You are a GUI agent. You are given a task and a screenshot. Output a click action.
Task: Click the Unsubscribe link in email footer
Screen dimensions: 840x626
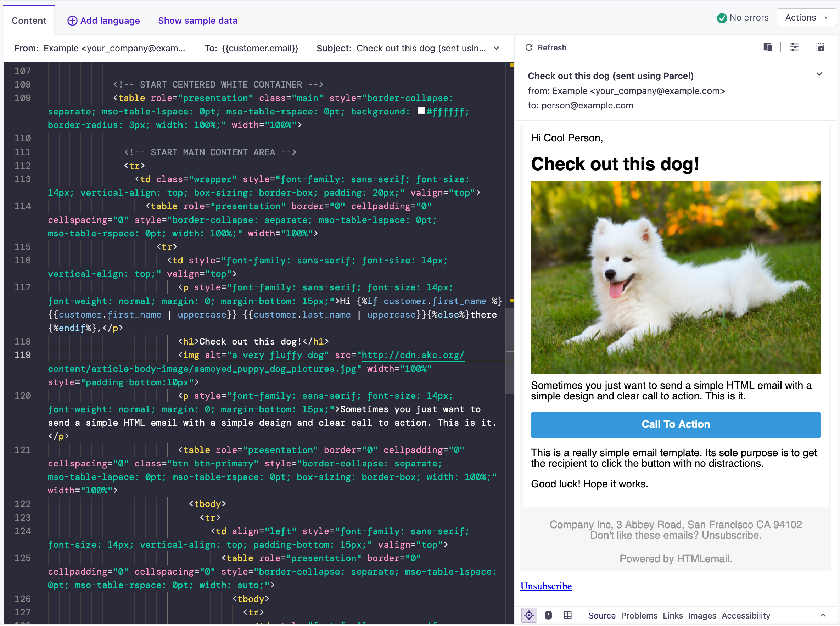click(x=730, y=535)
